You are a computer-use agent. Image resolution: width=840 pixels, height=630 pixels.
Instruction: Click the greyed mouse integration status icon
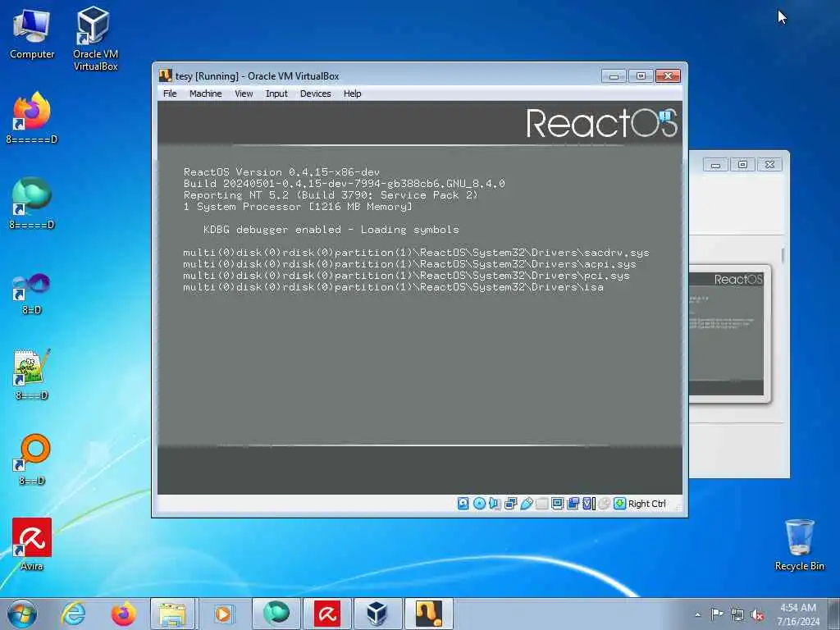pyautogui.click(x=604, y=504)
